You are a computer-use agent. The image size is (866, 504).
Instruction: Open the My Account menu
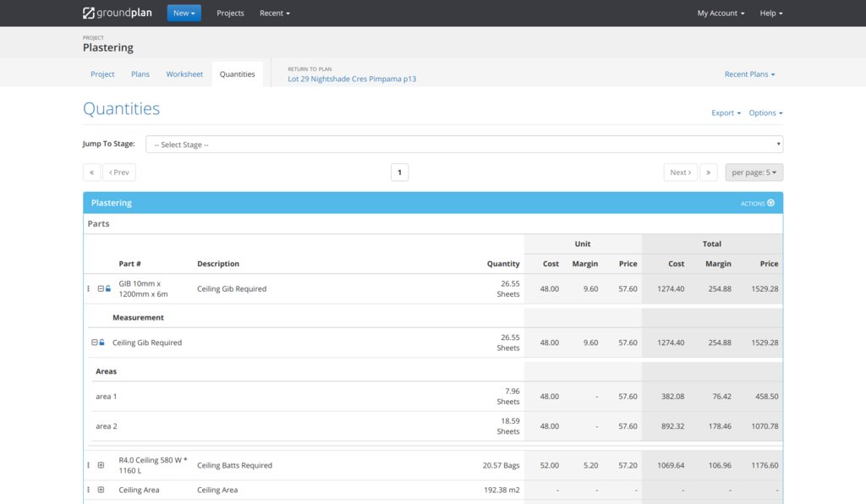721,14
